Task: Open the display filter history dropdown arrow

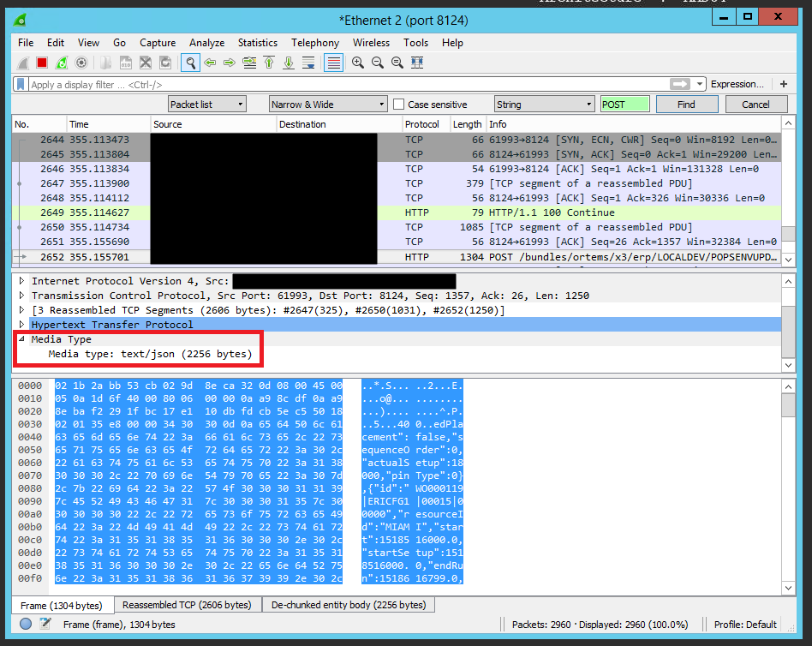Action: [x=700, y=84]
